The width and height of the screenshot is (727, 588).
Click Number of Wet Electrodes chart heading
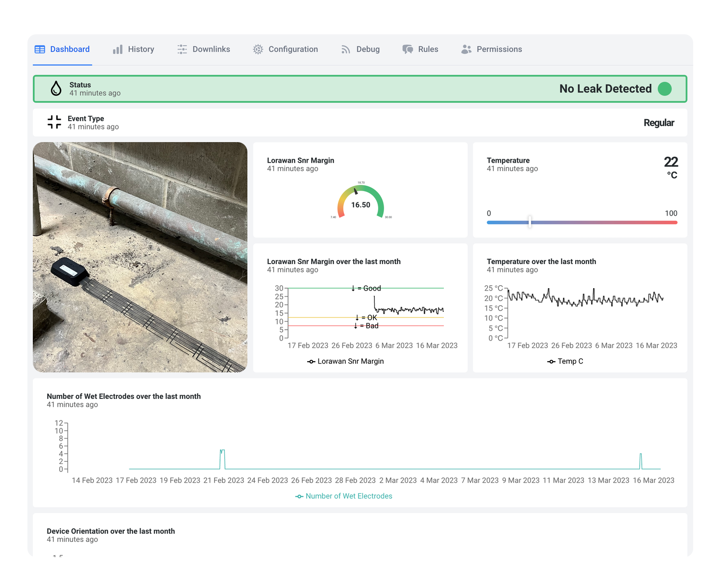click(x=124, y=396)
